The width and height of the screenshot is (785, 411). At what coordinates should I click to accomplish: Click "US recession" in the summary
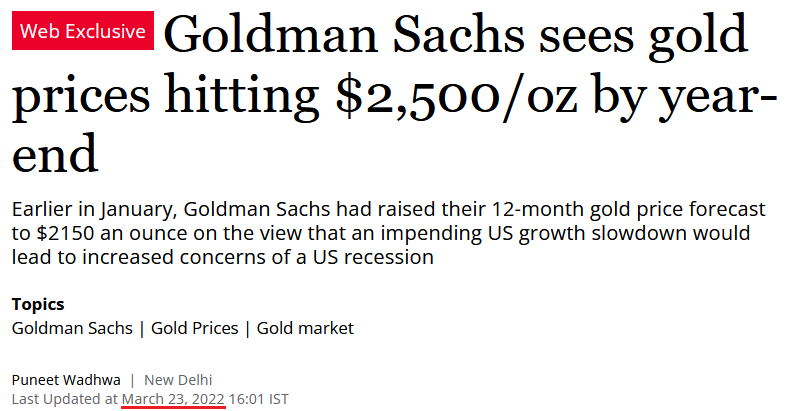pos(373,257)
